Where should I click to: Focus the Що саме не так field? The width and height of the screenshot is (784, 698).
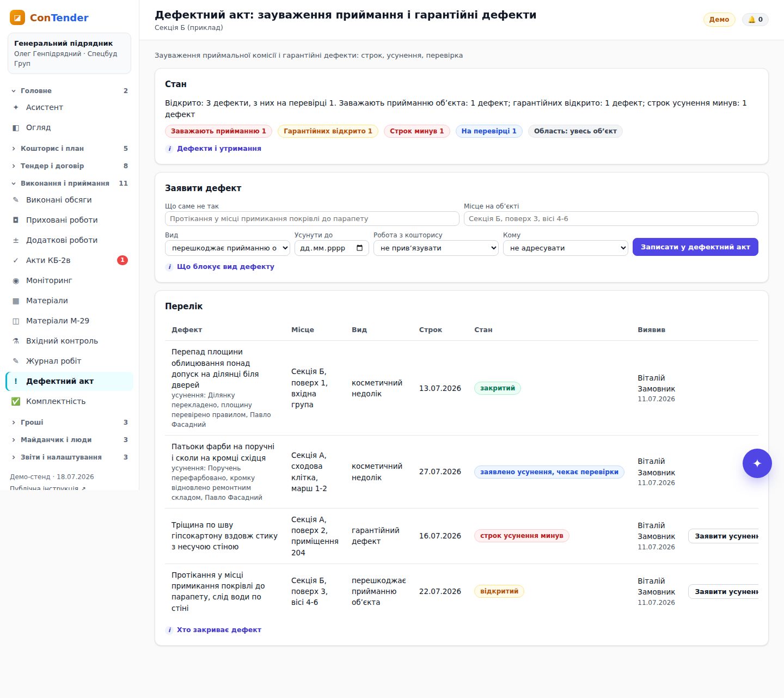tap(312, 218)
